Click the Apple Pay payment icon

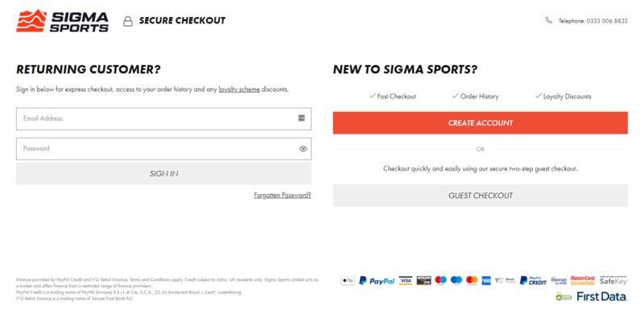(x=348, y=280)
